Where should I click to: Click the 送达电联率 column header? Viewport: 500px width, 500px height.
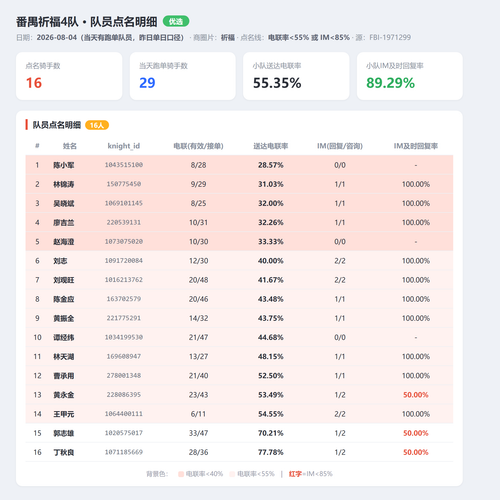[271, 146]
